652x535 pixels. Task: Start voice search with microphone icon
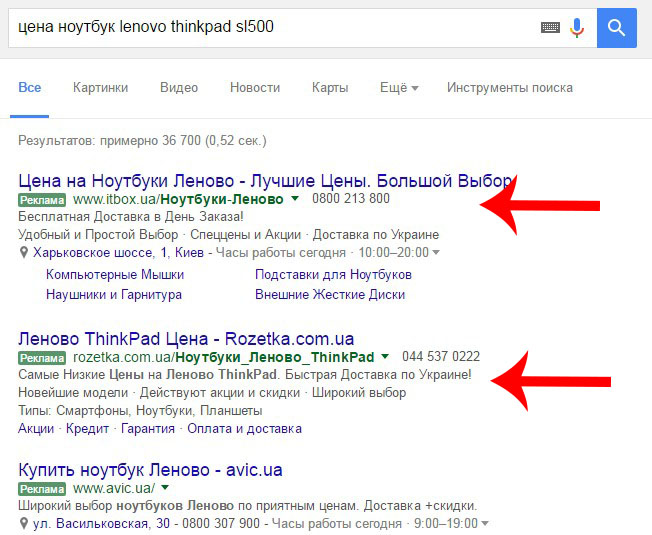tap(577, 28)
